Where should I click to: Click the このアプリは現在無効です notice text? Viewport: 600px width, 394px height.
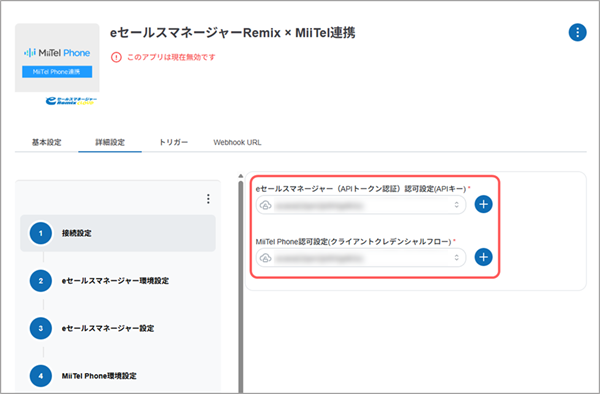pyautogui.click(x=171, y=57)
